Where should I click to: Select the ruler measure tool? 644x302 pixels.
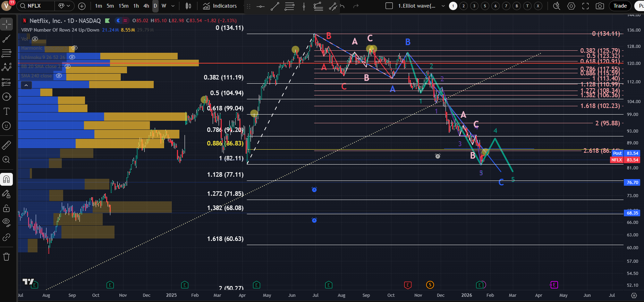[7, 145]
